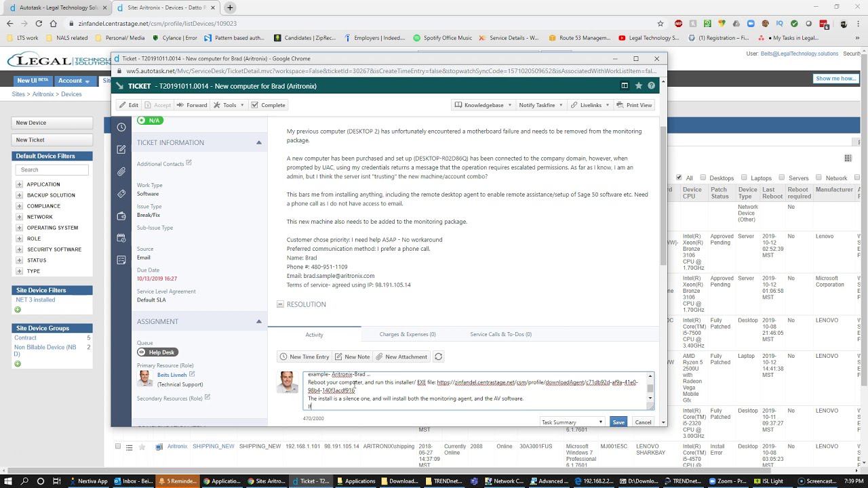Save the note with Save button
Image resolution: width=868 pixels, height=488 pixels.
(618, 422)
